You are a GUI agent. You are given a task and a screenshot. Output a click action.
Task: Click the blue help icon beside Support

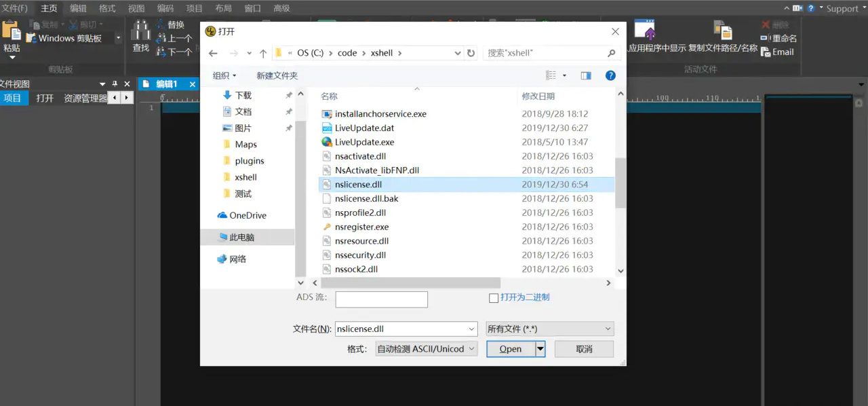[x=810, y=8]
